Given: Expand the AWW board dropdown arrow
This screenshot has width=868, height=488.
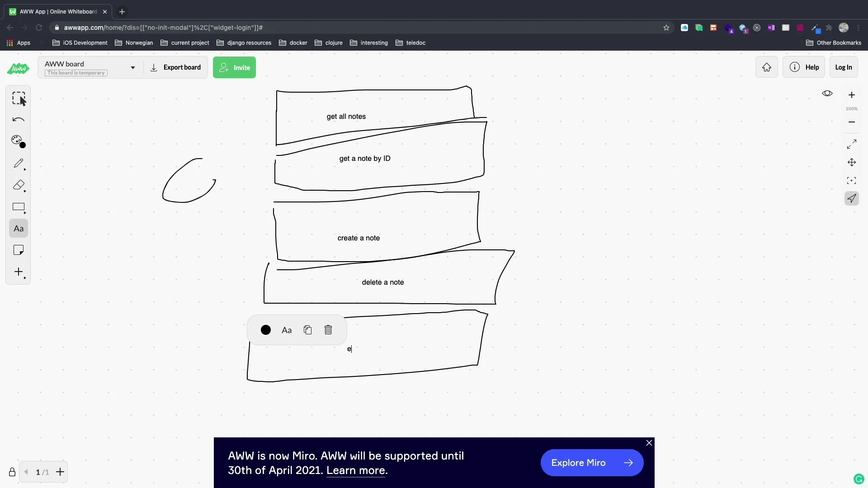Looking at the screenshot, I should pos(133,68).
